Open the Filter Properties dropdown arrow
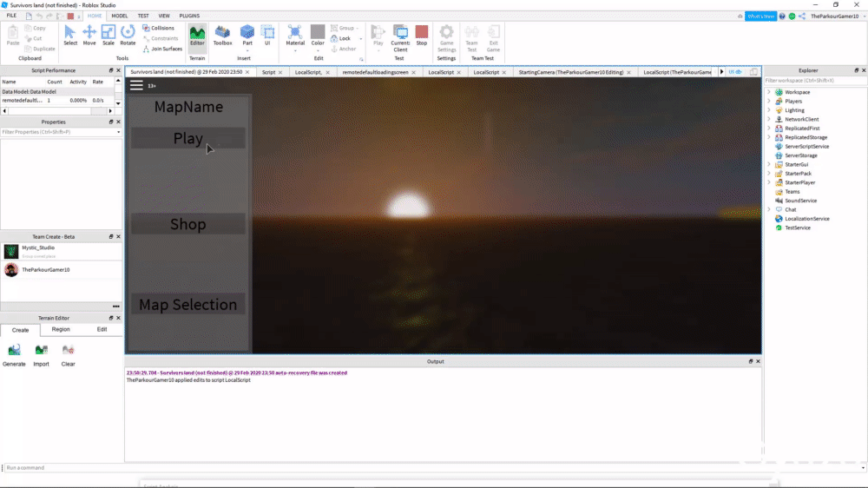868x488 pixels. tap(118, 132)
